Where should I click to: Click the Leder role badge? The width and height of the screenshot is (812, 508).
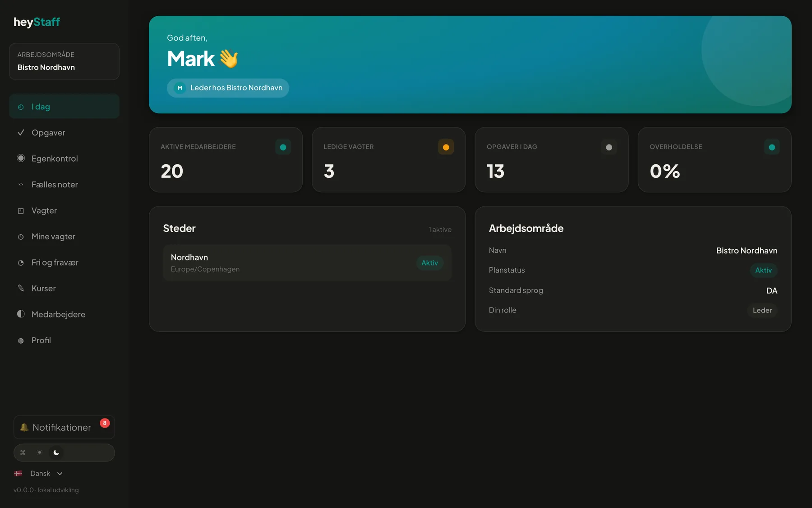coord(762,310)
